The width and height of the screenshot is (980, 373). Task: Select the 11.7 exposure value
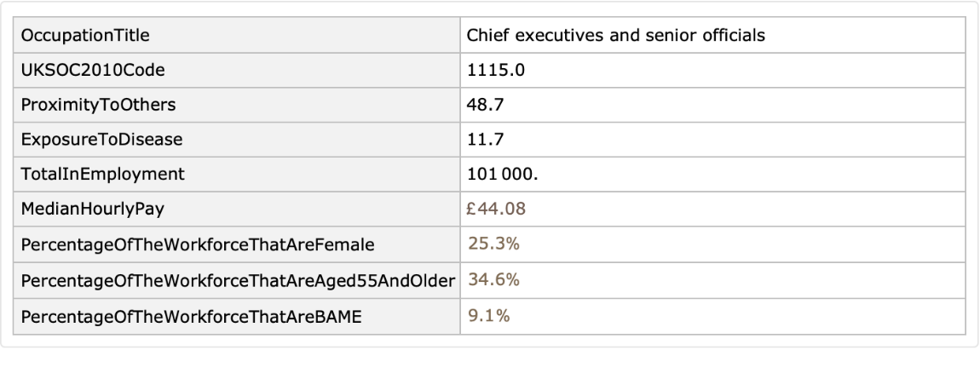pos(483,141)
